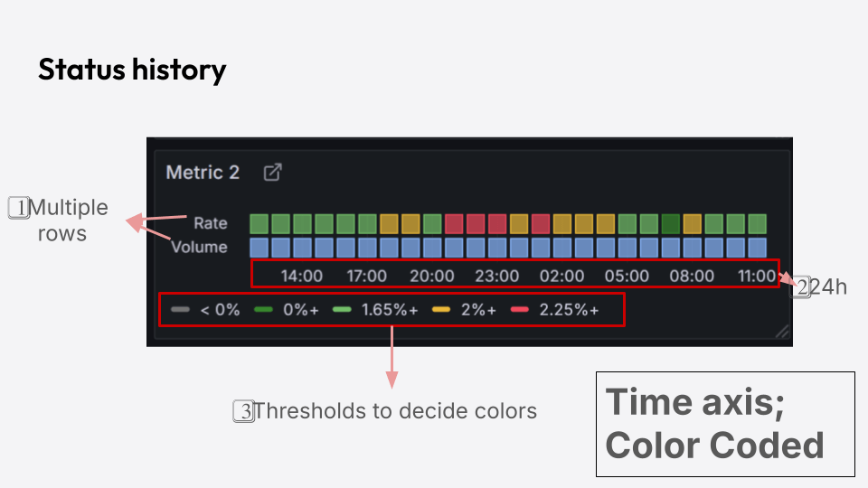Click the Volume row label

point(199,247)
